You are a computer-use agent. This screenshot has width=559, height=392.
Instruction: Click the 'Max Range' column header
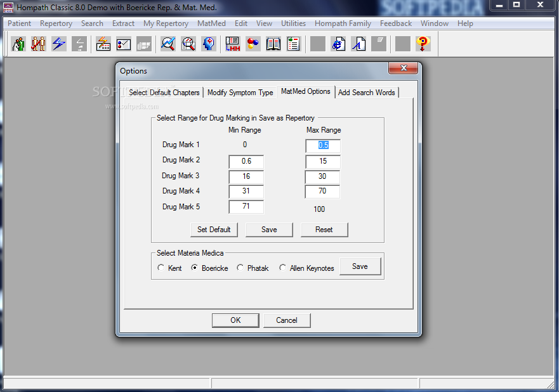(324, 130)
